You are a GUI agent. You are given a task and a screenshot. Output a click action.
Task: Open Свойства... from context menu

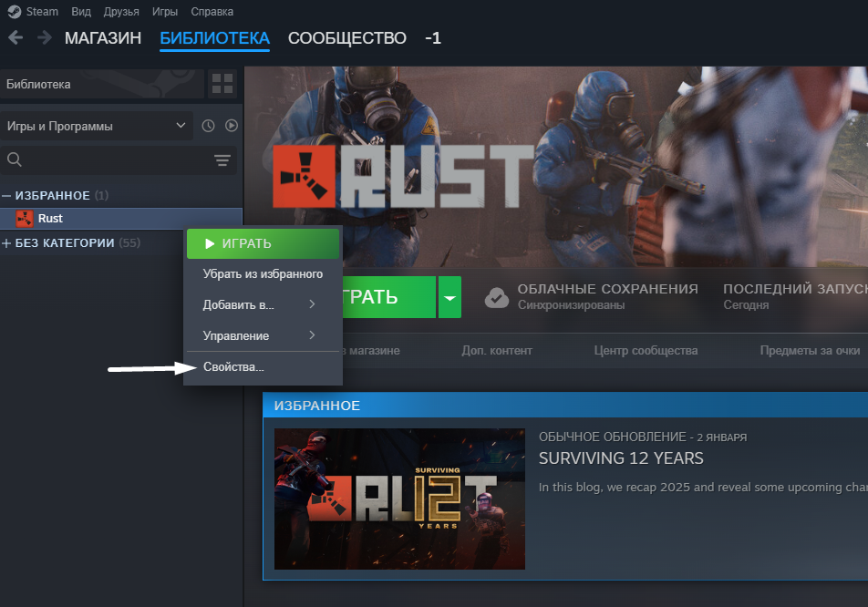263,367
